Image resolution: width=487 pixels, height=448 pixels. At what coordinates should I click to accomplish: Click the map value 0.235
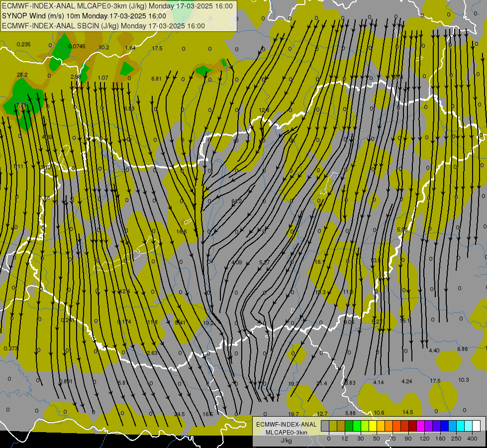(x=23, y=44)
